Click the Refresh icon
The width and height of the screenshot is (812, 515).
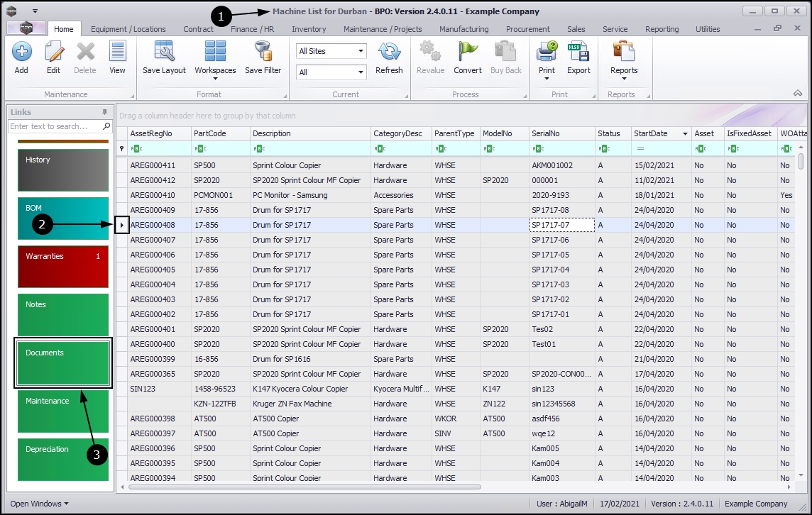pos(389,52)
